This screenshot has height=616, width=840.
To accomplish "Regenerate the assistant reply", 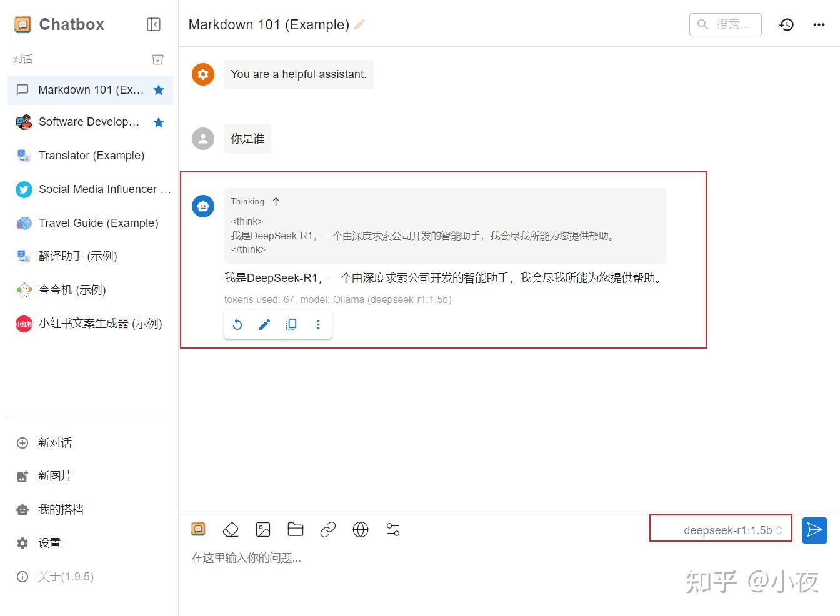I will [237, 324].
